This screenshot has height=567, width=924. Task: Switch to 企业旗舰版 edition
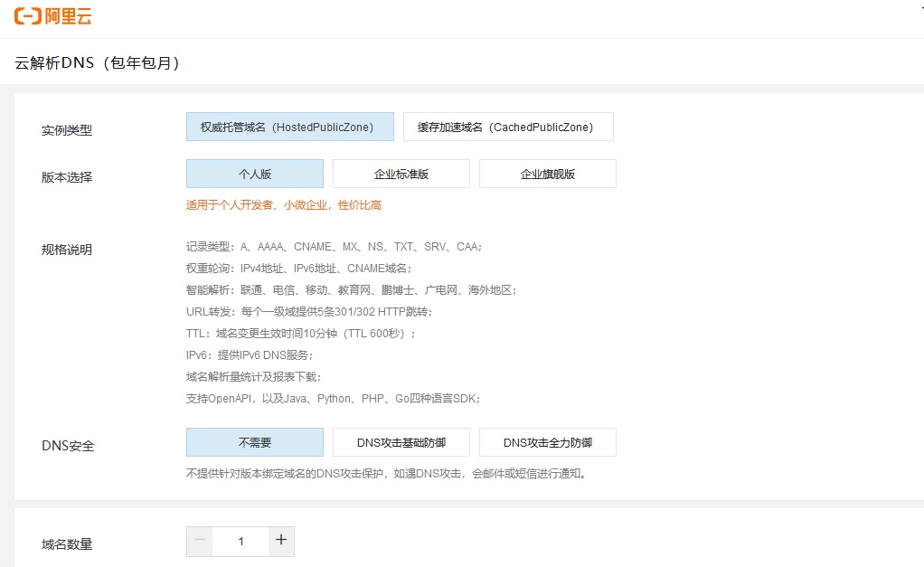547,173
